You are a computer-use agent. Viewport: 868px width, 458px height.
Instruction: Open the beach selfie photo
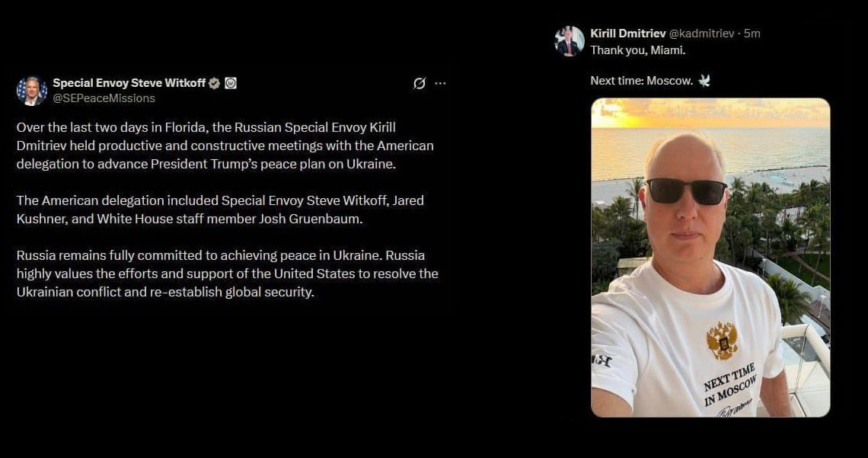coord(710,258)
